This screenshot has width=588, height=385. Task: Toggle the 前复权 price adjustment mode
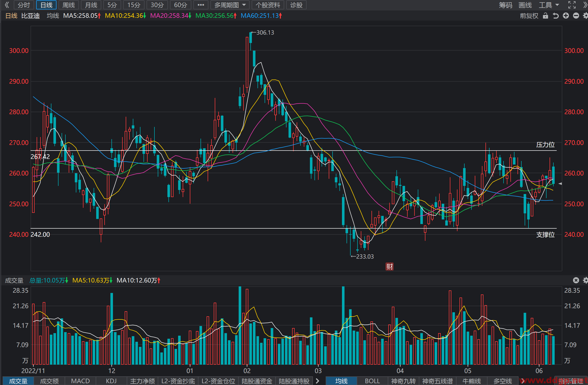(x=529, y=16)
